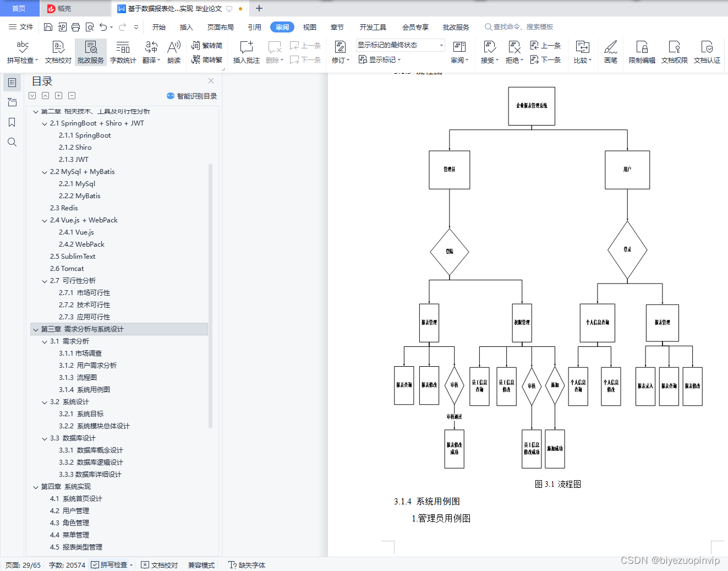The image size is (728, 571).
Task: Open the 插入 ribbon tab
Action: coord(186,27)
